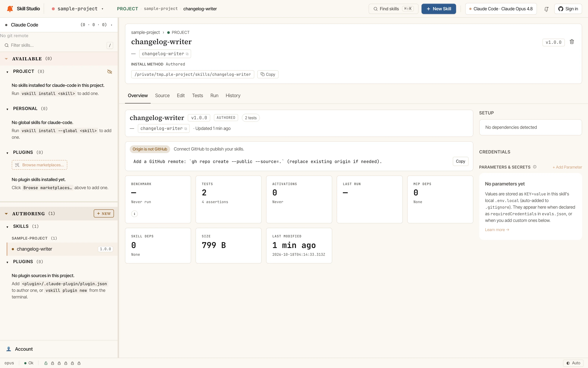The image size is (588, 368).
Task: Collapse PLUGINS group under AUTHORING
Action: [7, 262]
